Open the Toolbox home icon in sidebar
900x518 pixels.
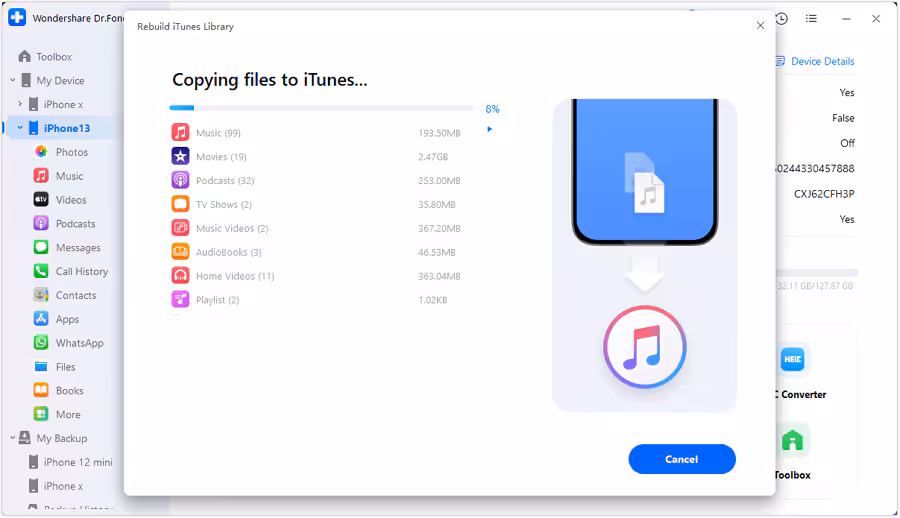[x=24, y=56]
